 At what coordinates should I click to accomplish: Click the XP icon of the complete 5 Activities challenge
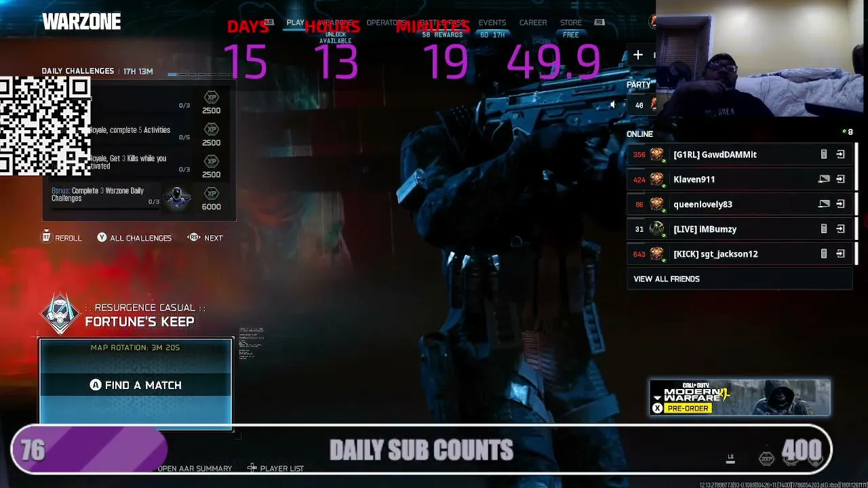point(212,129)
